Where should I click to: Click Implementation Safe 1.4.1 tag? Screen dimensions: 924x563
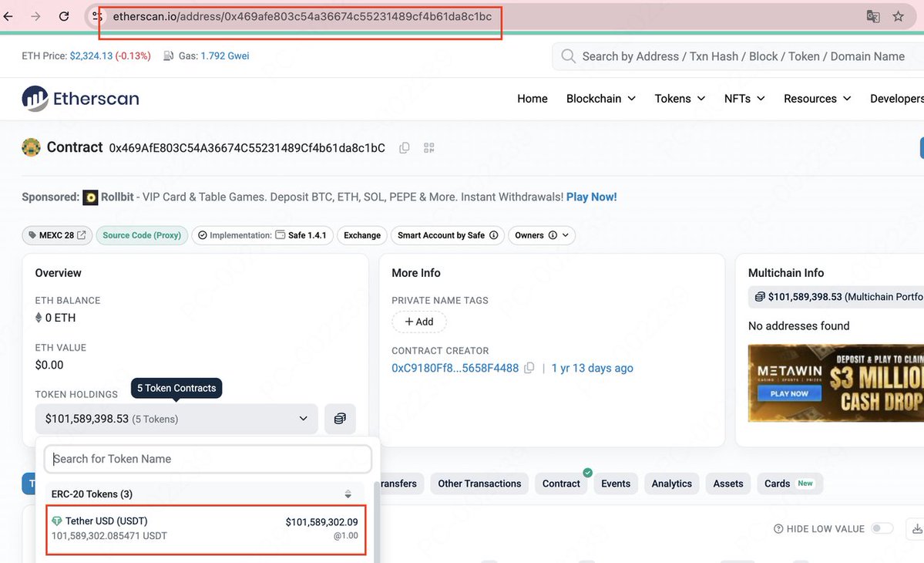pyautogui.click(x=262, y=235)
